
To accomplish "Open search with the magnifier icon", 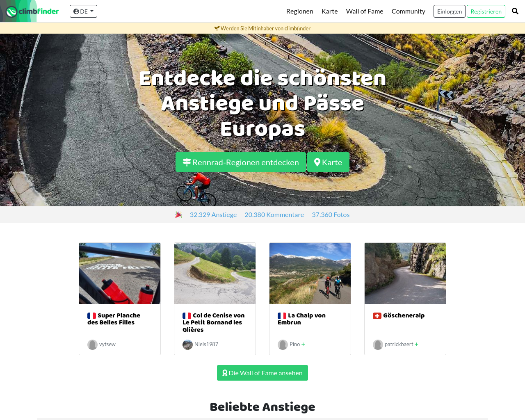I will (515, 11).
